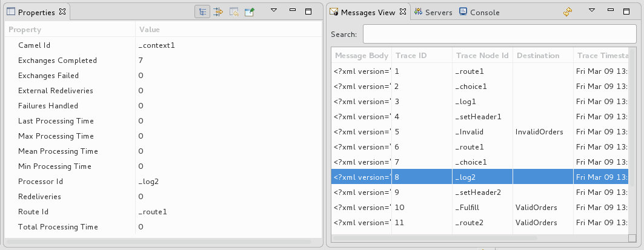The height and width of the screenshot is (250, 644).
Task: Close the Messages View tab
Action: point(403,12)
